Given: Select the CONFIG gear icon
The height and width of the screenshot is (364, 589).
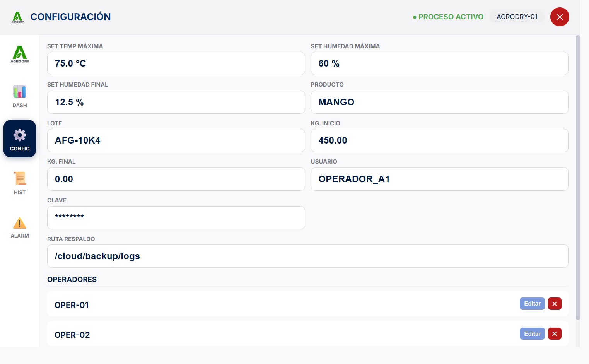Looking at the screenshot, I should [x=20, y=135].
